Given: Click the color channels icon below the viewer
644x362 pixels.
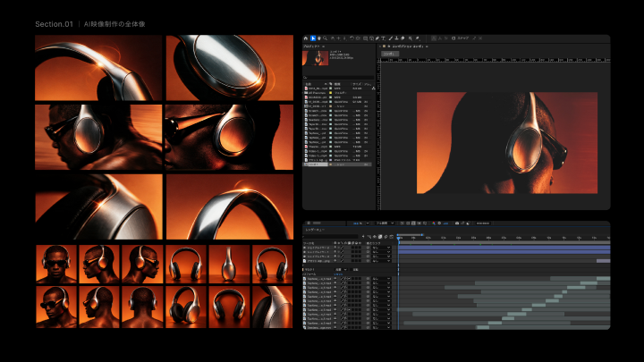Looking at the screenshot, I should click(434, 223).
